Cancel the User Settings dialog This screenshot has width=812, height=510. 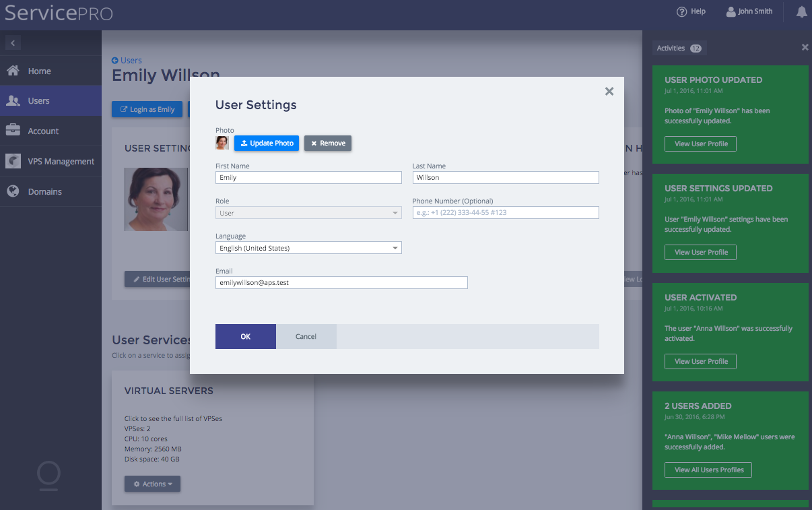tap(306, 336)
